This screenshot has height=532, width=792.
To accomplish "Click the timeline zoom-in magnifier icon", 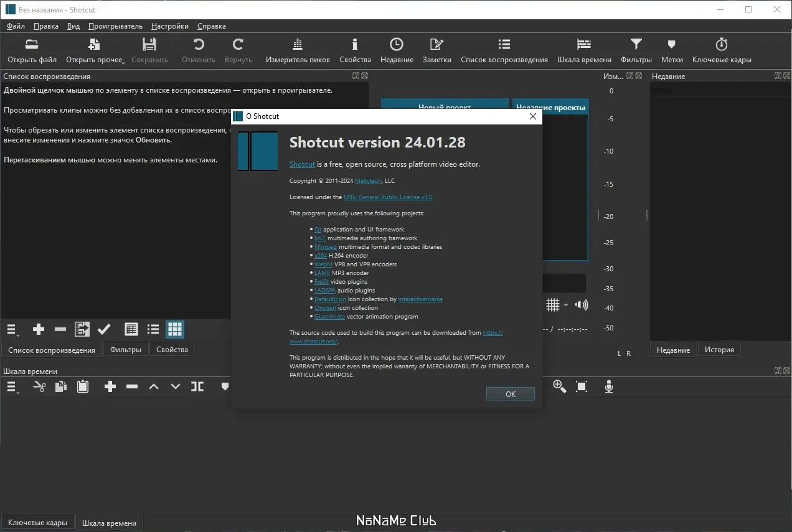I will pyautogui.click(x=559, y=387).
